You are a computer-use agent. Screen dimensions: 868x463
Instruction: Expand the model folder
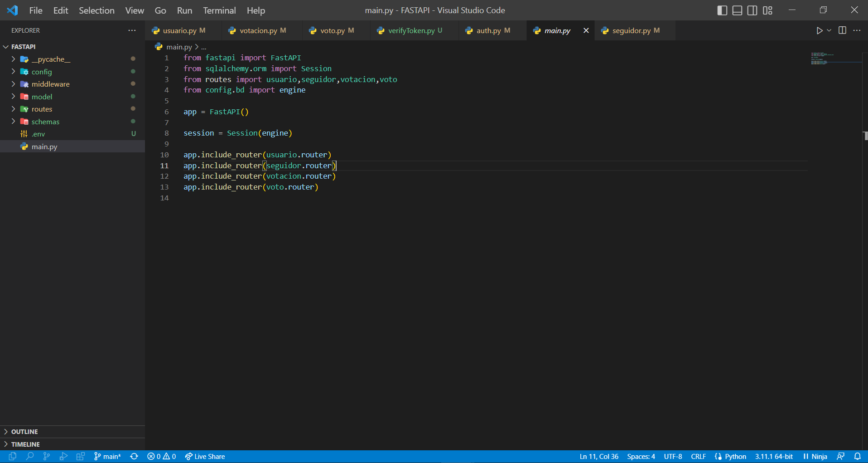[x=13, y=97]
